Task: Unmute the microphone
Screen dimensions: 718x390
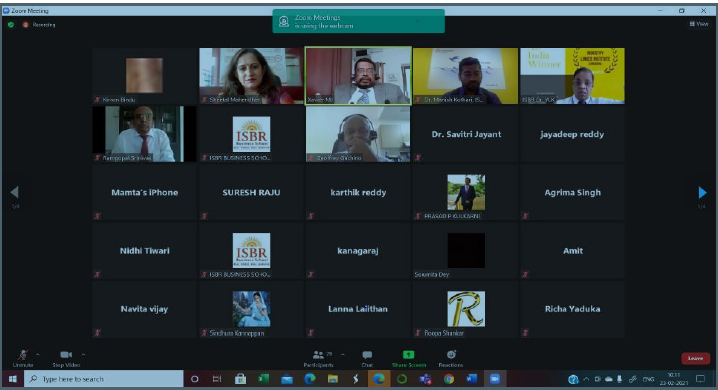Action: (x=22, y=358)
